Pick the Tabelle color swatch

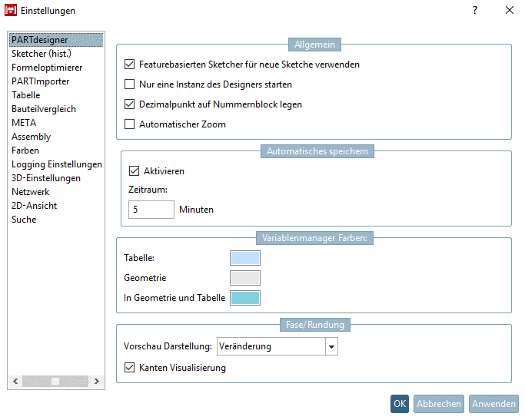[245, 258]
